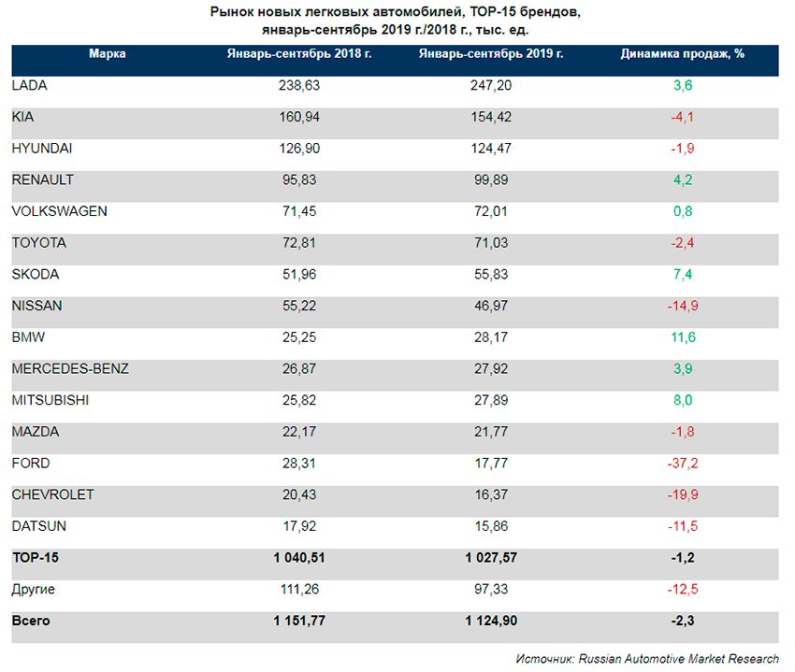This screenshot has width=795, height=672.
Task: Click 'Всего' dynamics value -2,3
Action: pos(683,621)
